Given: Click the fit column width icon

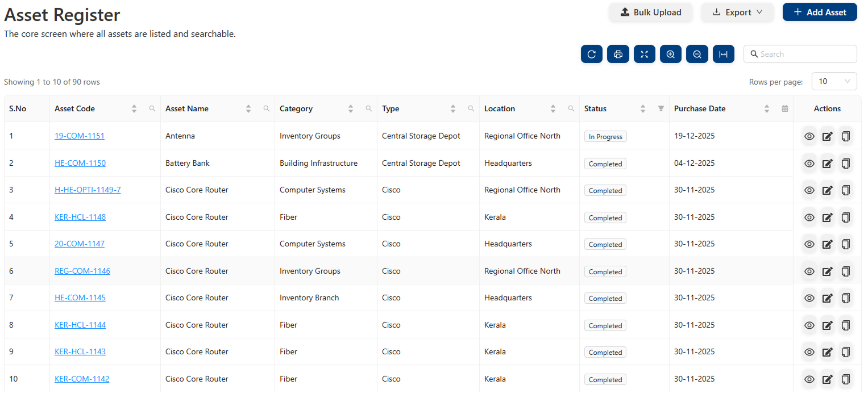Looking at the screenshot, I should (x=723, y=55).
